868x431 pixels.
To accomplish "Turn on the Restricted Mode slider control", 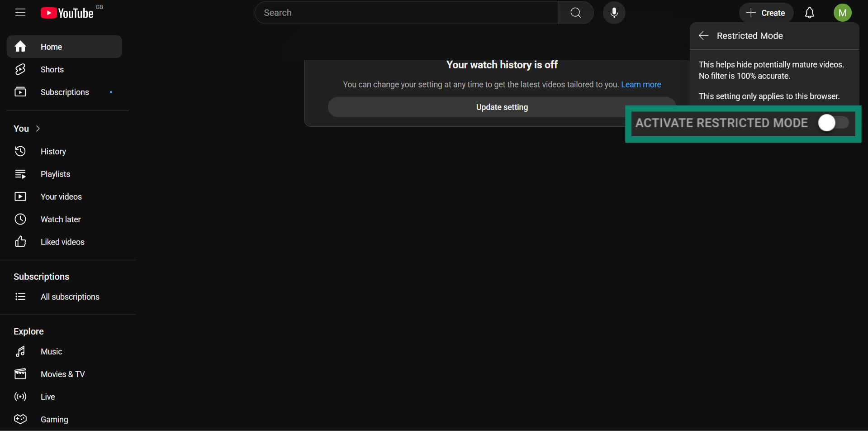I will click(833, 122).
